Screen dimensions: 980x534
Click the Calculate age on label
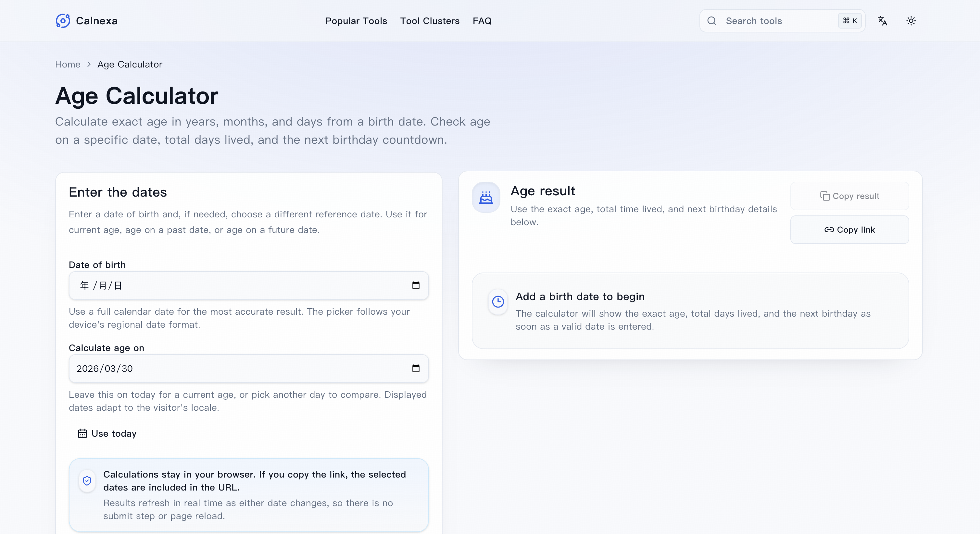click(x=107, y=348)
